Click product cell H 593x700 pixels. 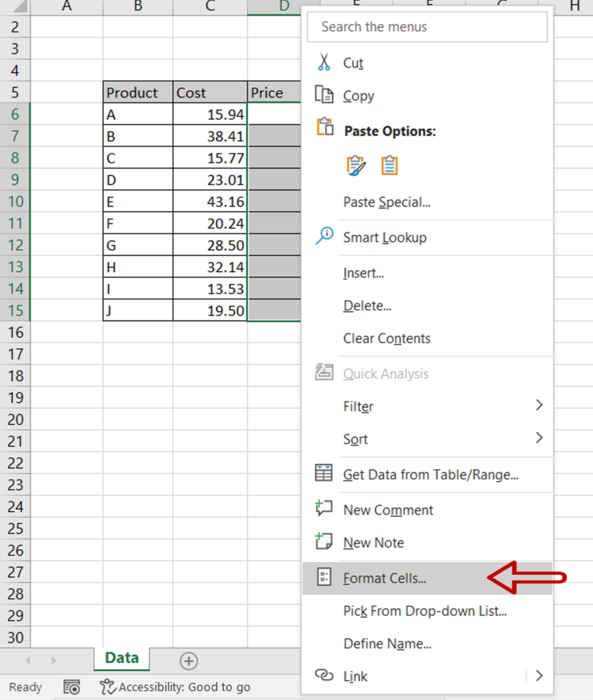click(138, 267)
